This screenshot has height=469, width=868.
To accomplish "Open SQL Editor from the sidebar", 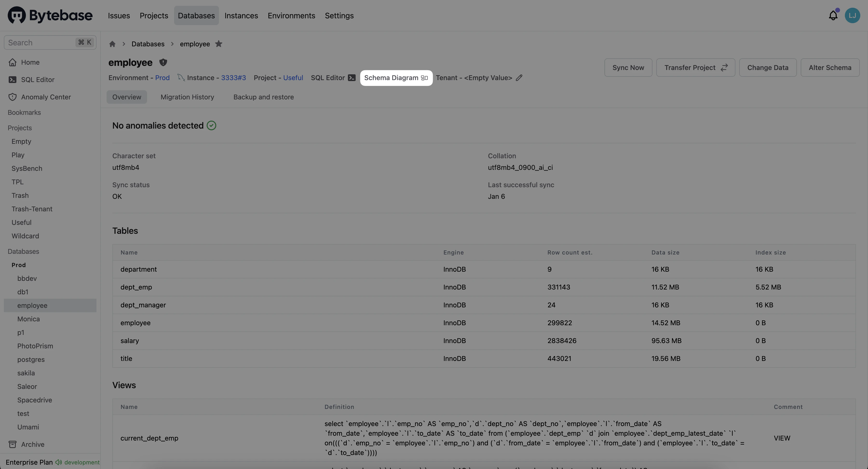I will (x=37, y=79).
